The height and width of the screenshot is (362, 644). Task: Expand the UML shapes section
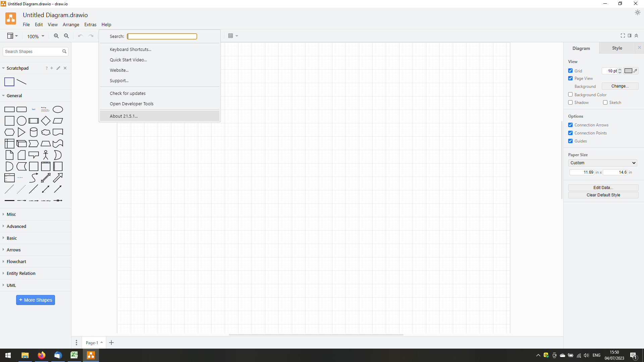click(11, 285)
